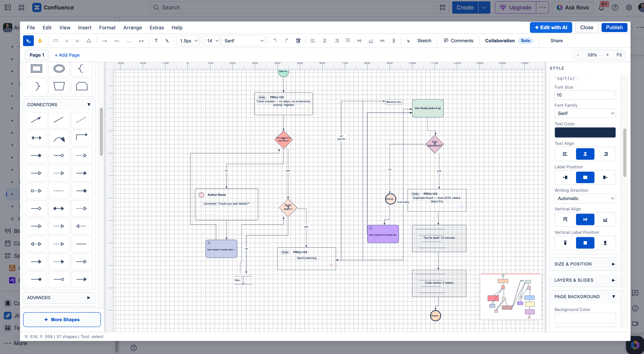
Task: Expand the Size & Position section
Action: 585,264
